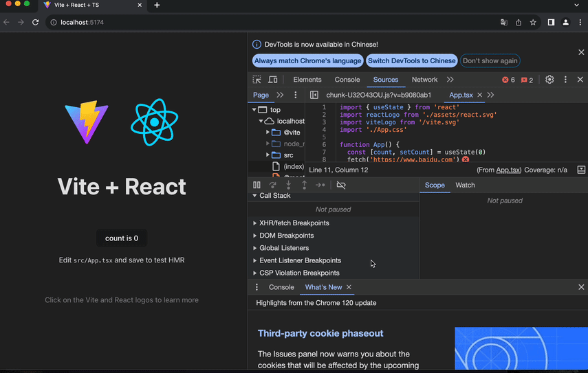588x373 pixels.
Task: Click the count is 0 button
Action: pos(122,238)
